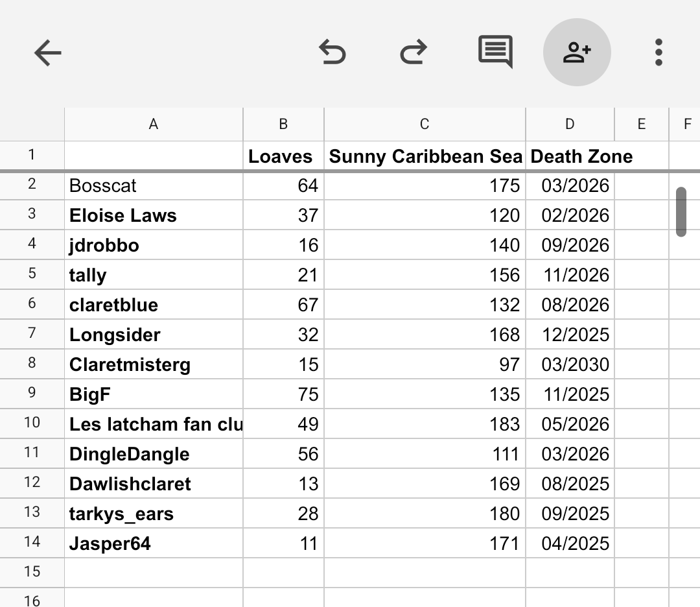
Task: Select the Sunny Caribbean Sea header cell
Action: click(425, 156)
